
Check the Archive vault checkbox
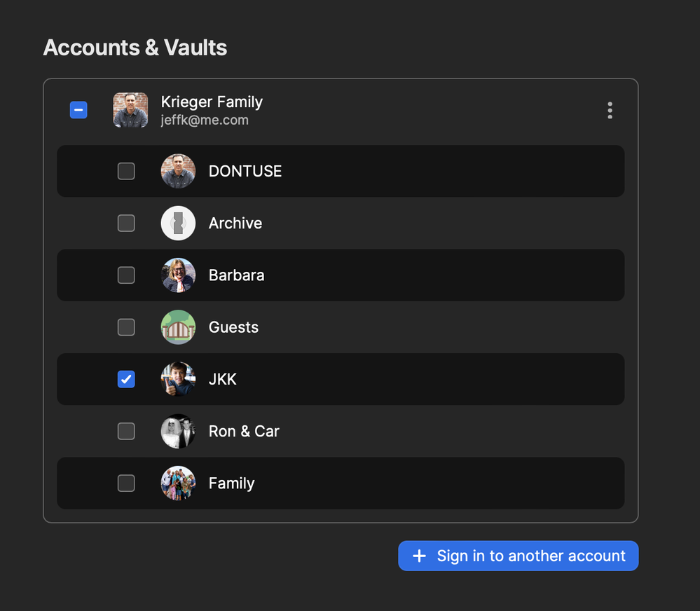click(x=126, y=223)
